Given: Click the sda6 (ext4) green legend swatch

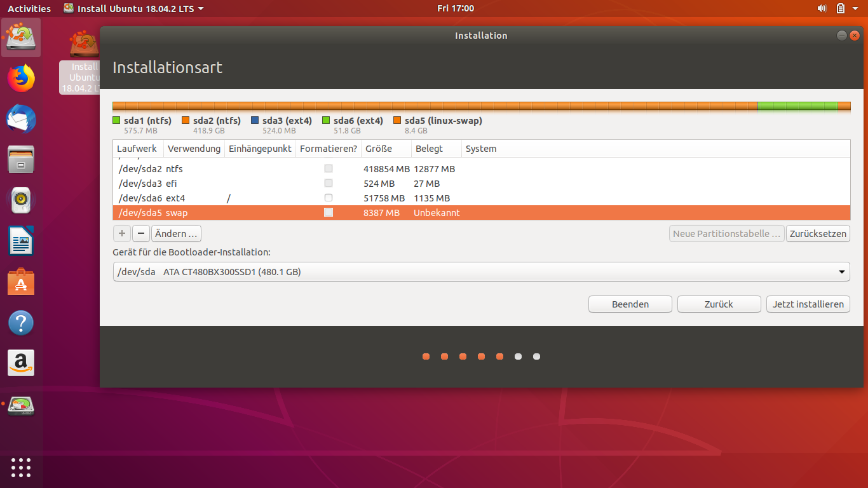Looking at the screenshot, I should pos(326,121).
